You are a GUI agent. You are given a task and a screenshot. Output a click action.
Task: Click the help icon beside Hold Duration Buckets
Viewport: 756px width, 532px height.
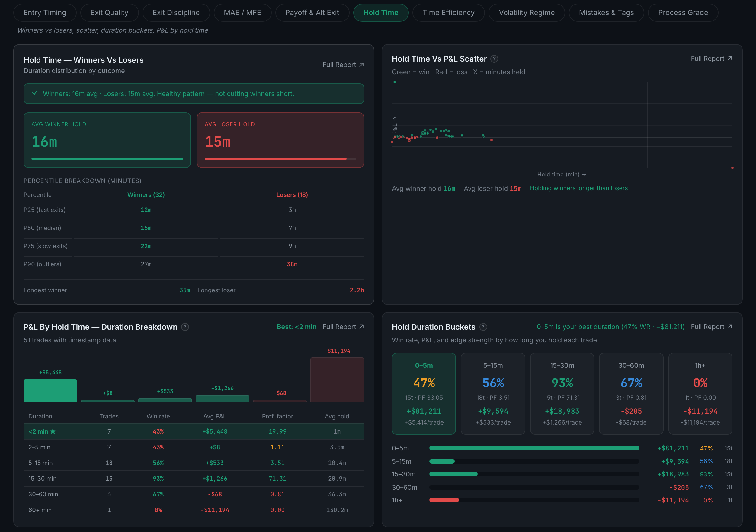[483, 327]
